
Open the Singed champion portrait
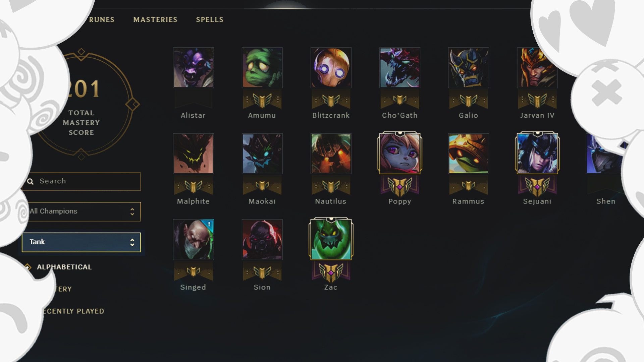[193, 240]
